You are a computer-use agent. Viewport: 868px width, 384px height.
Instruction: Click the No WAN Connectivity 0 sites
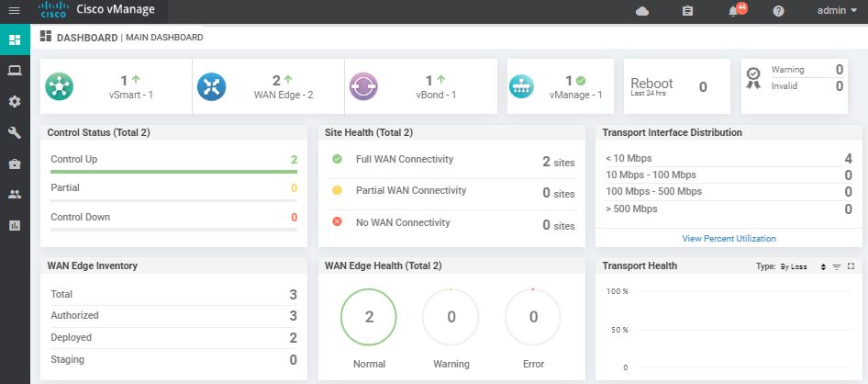pyautogui.click(x=559, y=225)
